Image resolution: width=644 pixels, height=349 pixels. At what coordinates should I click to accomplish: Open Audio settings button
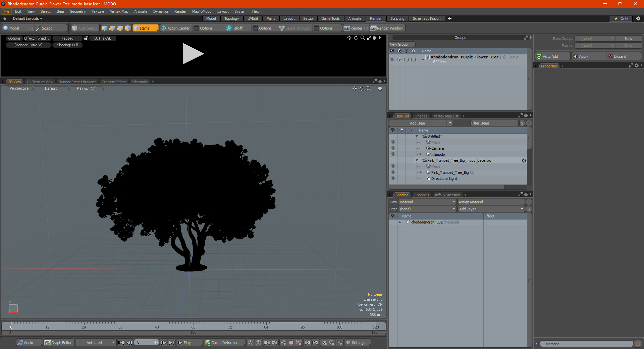[x=30, y=343]
